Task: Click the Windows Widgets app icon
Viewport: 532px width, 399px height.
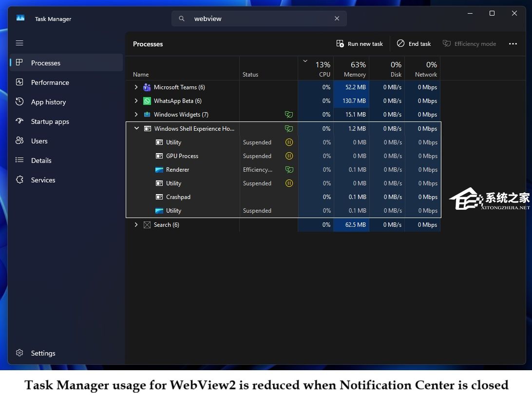Action: pos(147,115)
